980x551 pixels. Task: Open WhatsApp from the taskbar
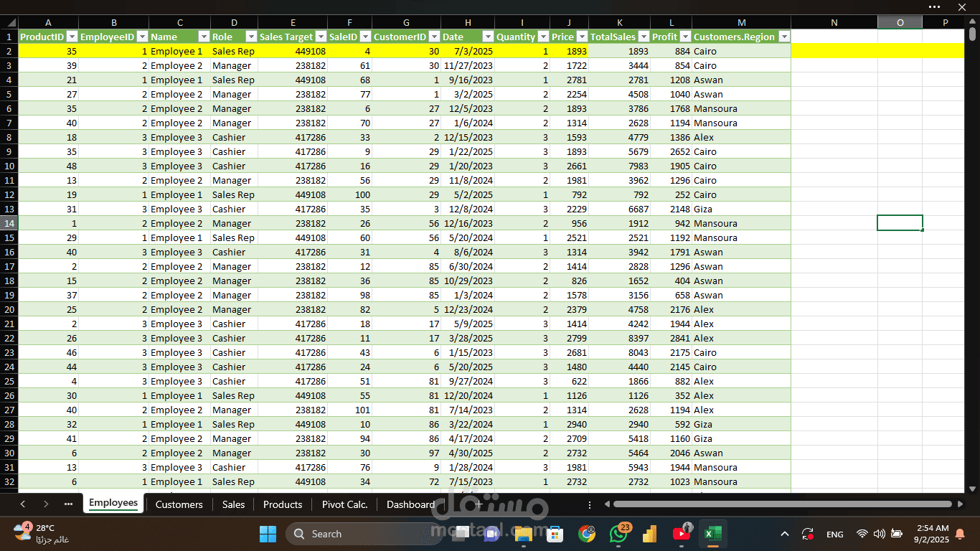pos(619,534)
